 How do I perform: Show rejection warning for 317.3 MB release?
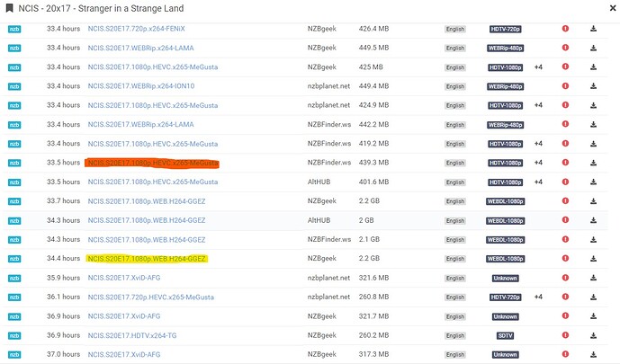click(x=565, y=354)
